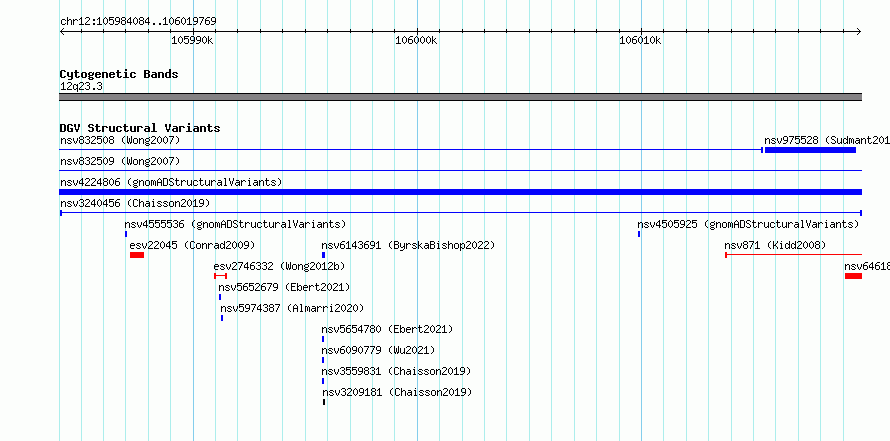Click the nsv975528 Sudmant label
890x441 pixels.
tap(827, 140)
